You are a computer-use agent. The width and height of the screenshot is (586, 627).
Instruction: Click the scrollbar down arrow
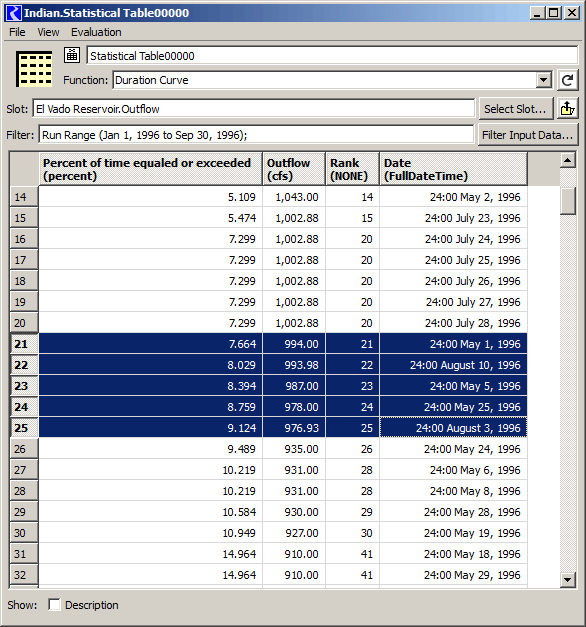(x=568, y=579)
